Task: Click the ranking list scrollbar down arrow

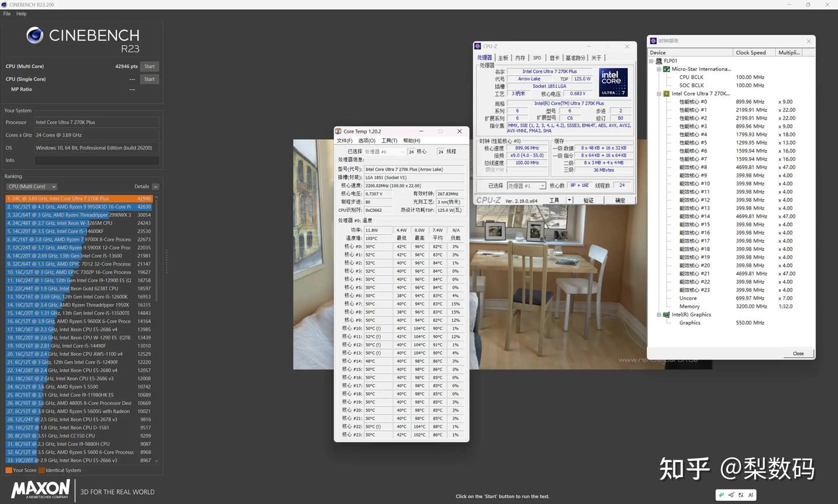Action: tap(156, 461)
